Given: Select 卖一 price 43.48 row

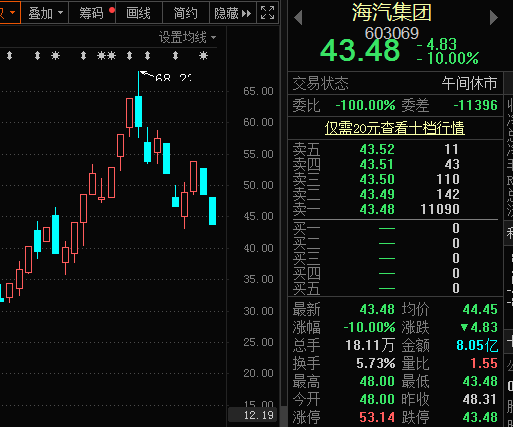Looking at the screenshot, I should (x=395, y=209).
